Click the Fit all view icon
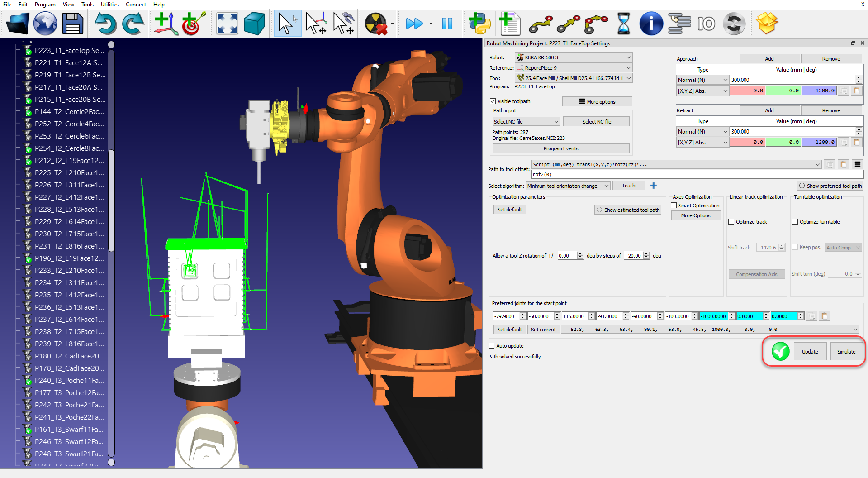 (x=227, y=24)
